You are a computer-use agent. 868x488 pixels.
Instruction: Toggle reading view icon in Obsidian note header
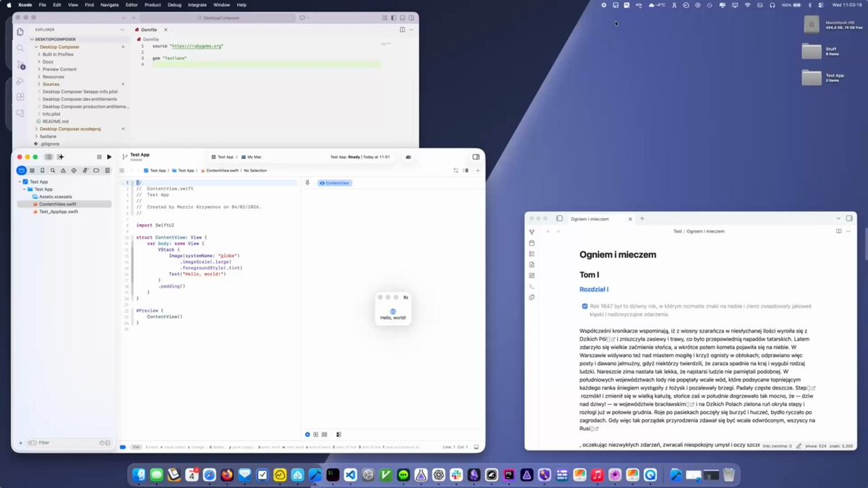(x=838, y=231)
